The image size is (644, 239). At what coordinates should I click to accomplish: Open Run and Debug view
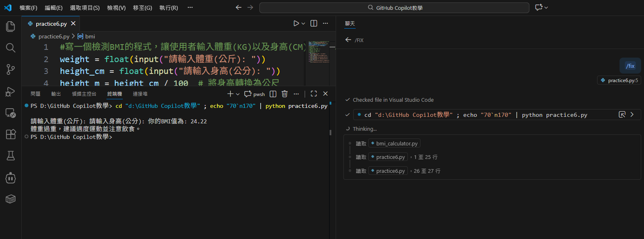tap(11, 92)
